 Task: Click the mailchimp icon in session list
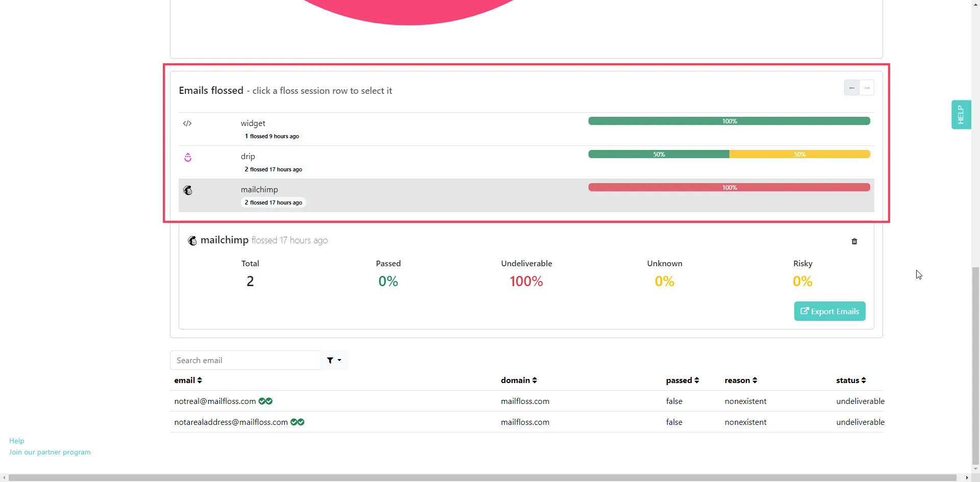pyautogui.click(x=188, y=190)
